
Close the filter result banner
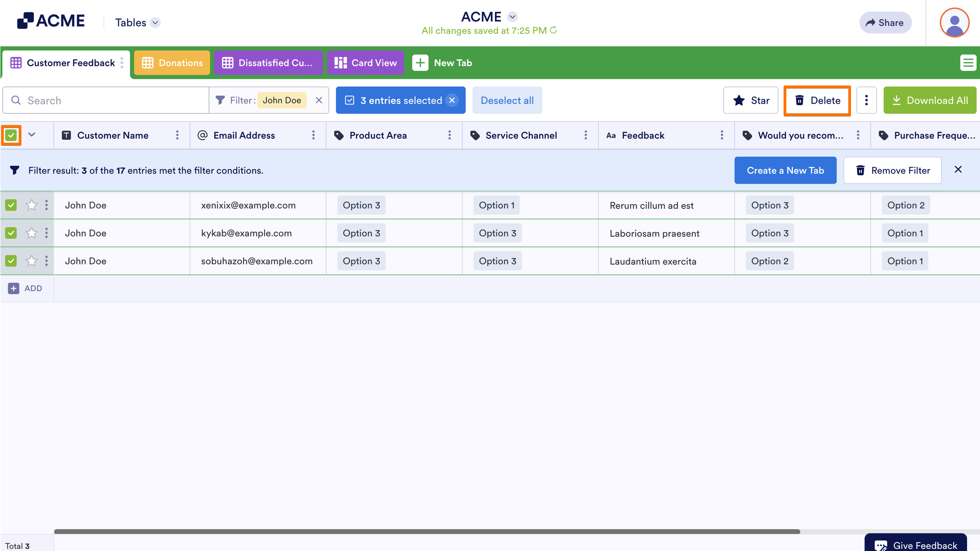coord(958,170)
